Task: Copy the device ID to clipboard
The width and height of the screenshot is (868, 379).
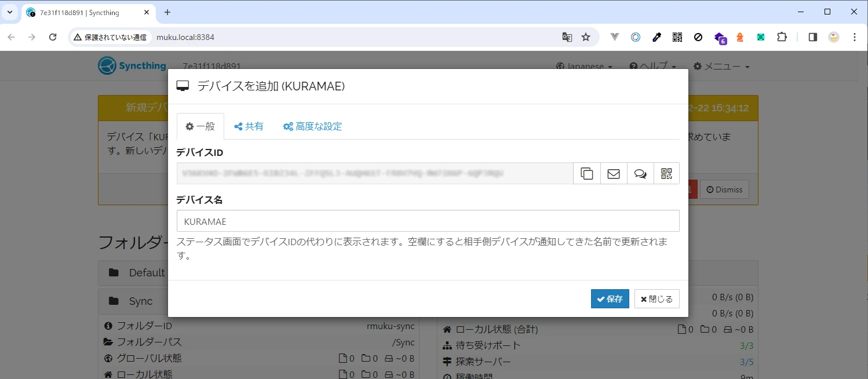Action: (x=587, y=173)
